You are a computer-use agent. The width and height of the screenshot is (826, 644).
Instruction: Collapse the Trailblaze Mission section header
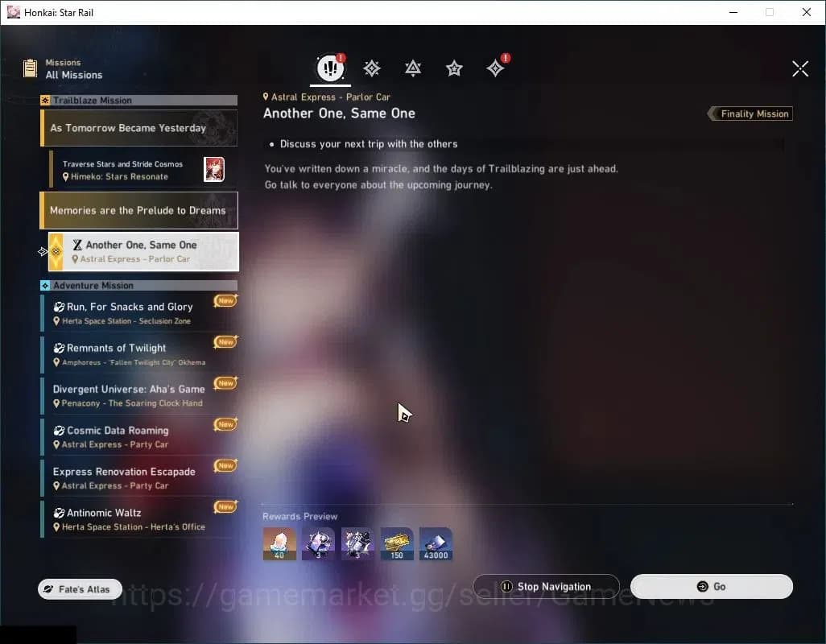point(139,100)
